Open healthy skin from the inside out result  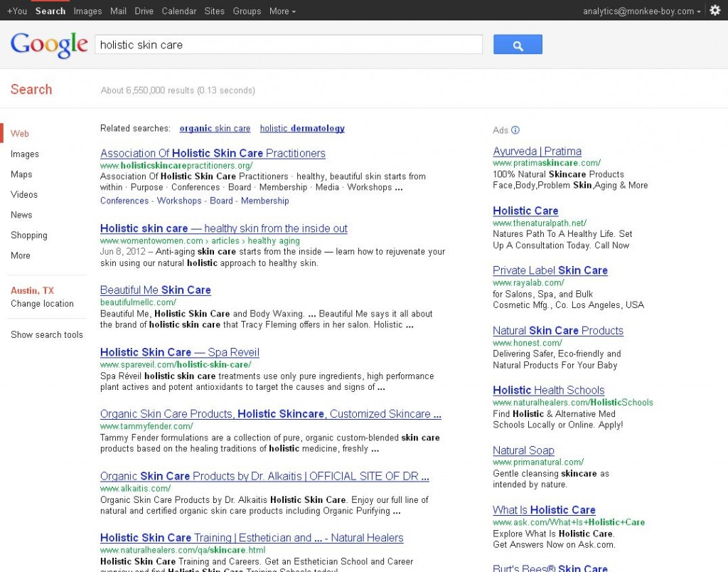point(224,228)
